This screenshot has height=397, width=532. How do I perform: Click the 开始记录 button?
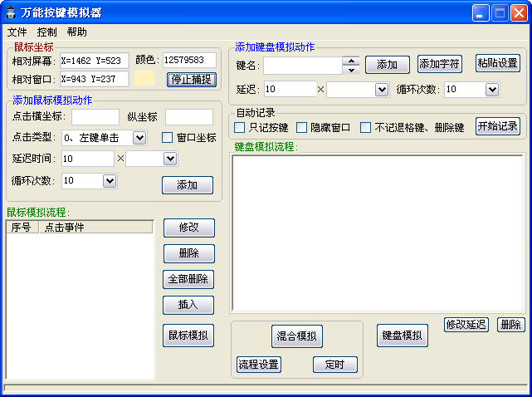[x=497, y=126]
